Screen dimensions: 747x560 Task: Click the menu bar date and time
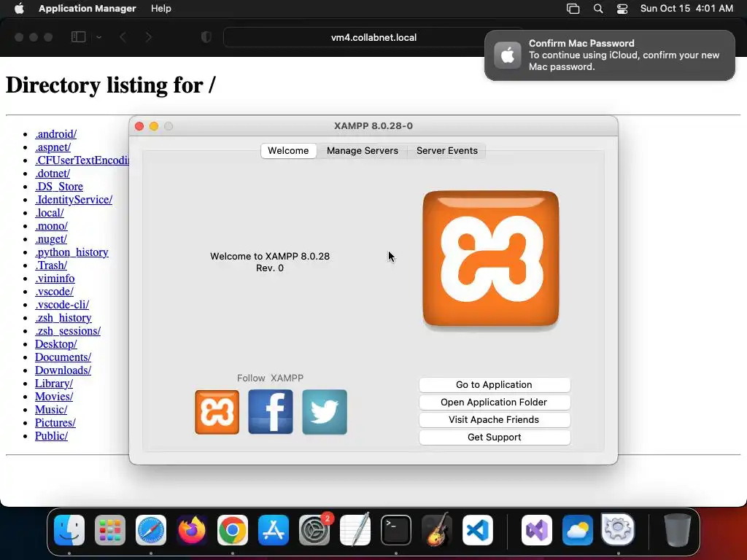[x=686, y=9]
